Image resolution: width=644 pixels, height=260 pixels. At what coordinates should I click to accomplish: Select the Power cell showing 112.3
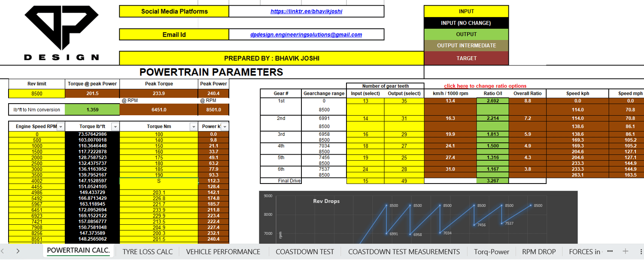pyautogui.click(x=213, y=181)
